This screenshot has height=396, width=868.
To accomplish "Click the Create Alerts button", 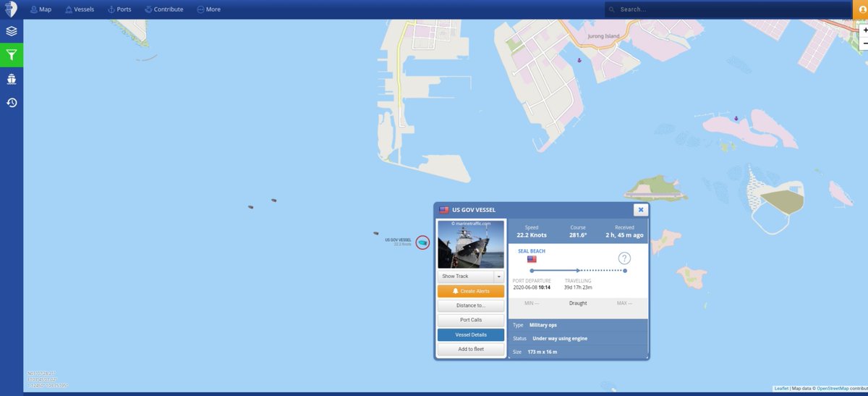I will [x=470, y=291].
